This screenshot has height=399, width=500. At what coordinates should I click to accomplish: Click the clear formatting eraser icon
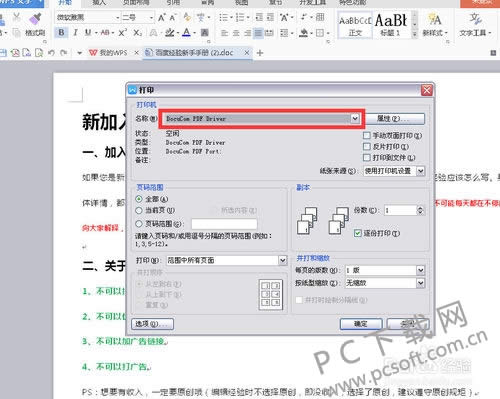(187, 17)
